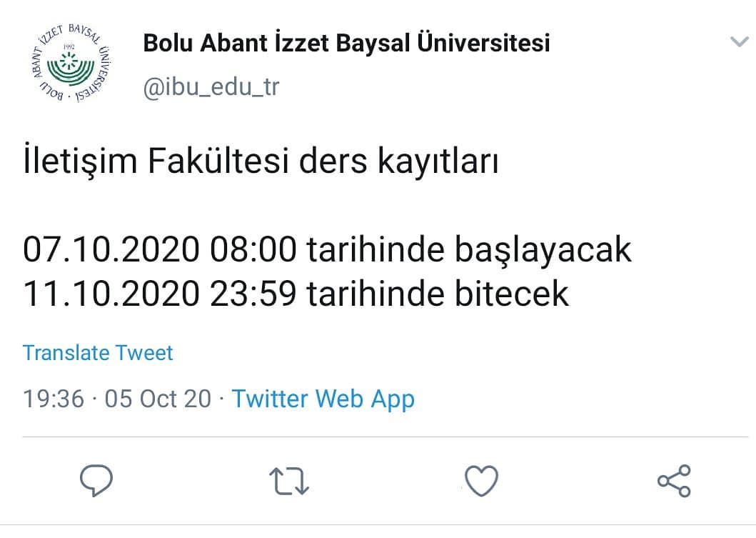This screenshot has height=538, width=756.
Task: Click the word Üniversitesi in the header
Action: (483, 42)
